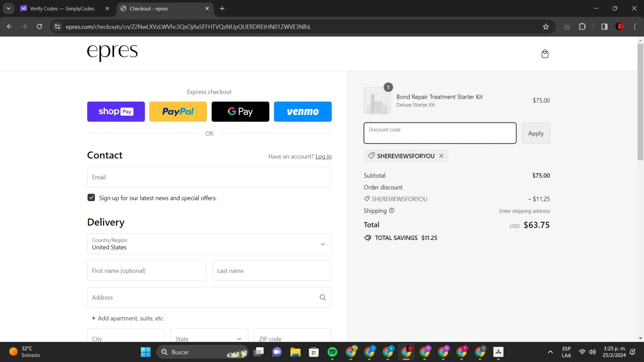Add apartment, suite, etc.
644x362 pixels.
click(x=128, y=318)
